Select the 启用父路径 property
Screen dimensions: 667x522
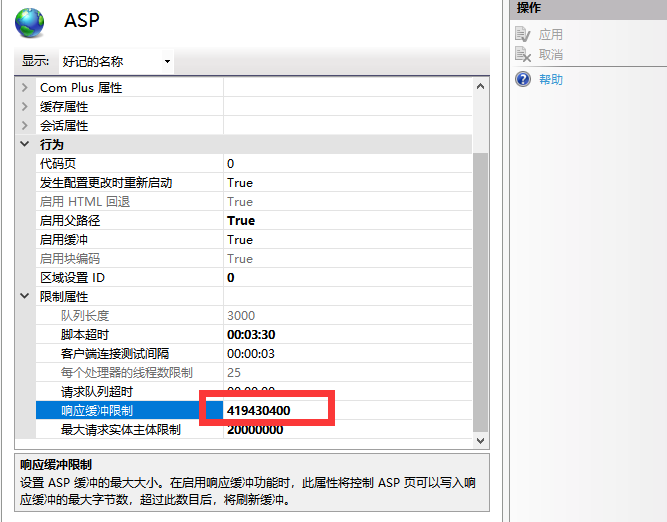[254, 220]
